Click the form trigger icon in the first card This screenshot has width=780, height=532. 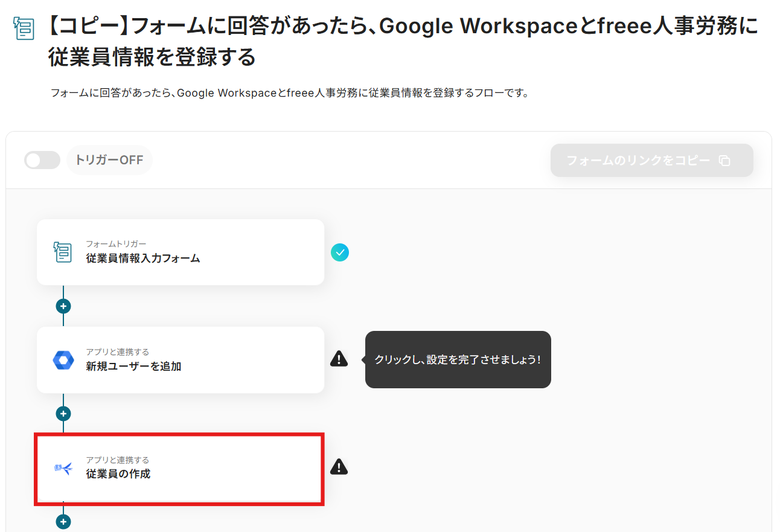click(63, 252)
